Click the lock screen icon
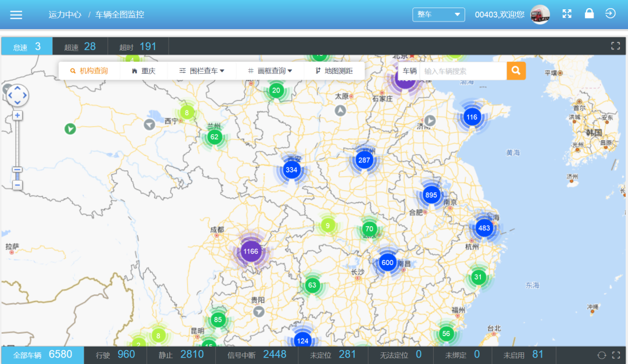 589,14
